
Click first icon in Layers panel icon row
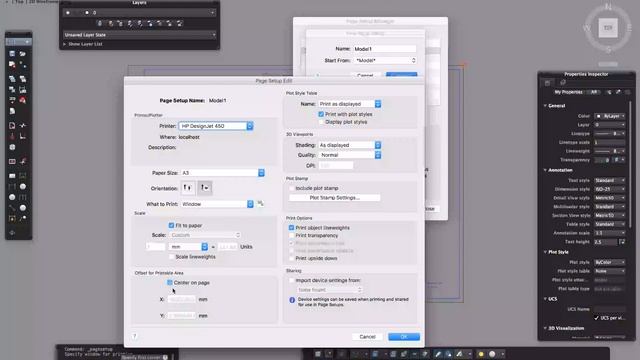[100, 23]
